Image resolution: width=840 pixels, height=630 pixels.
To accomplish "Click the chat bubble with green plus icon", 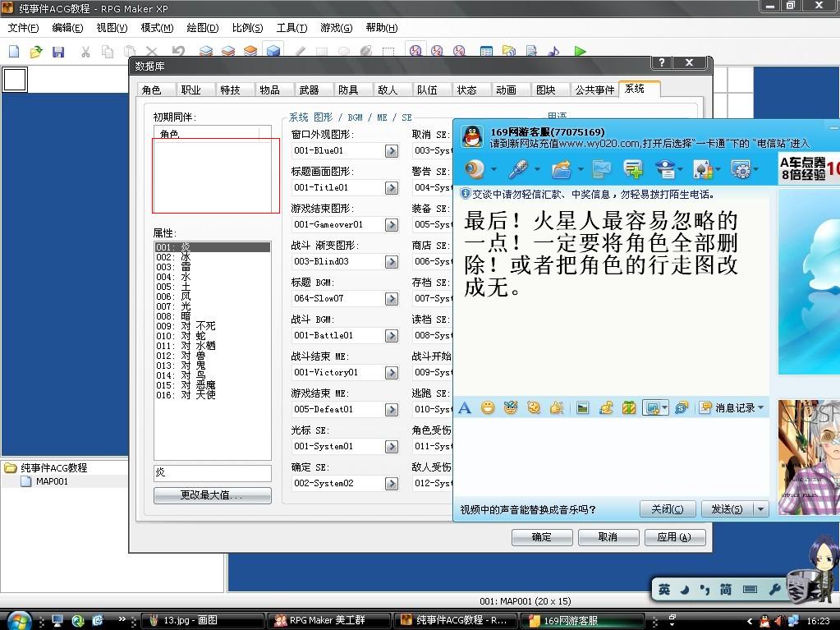I will tap(633, 169).
